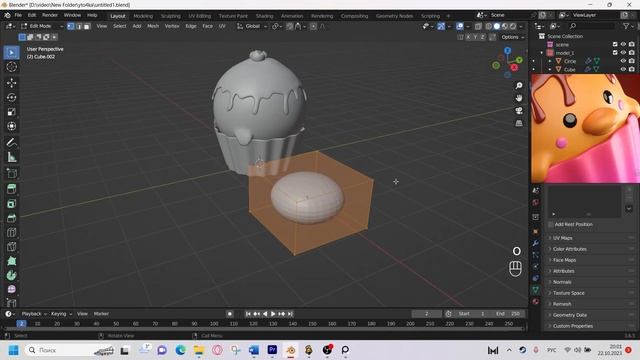
Task: Select the Scale tool
Action: pyautogui.click(x=11, y=112)
